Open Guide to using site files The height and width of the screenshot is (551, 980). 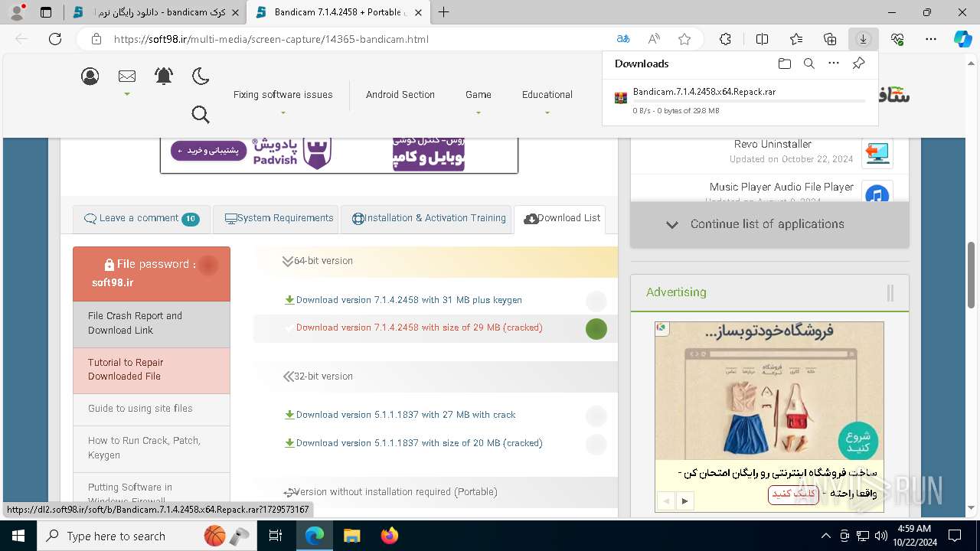click(x=152, y=409)
